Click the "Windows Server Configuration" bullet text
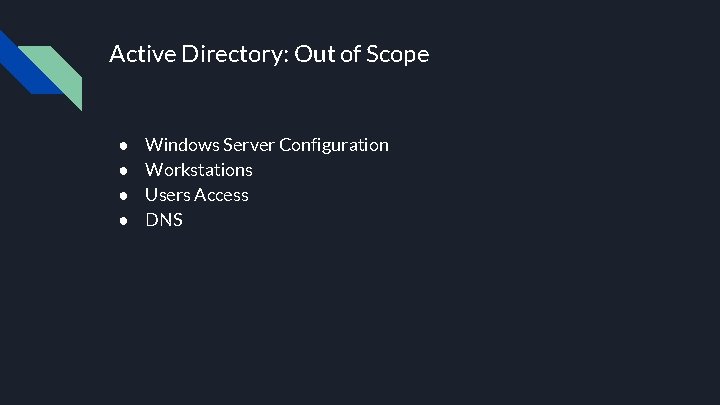The height and width of the screenshot is (405, 720). 267,145
